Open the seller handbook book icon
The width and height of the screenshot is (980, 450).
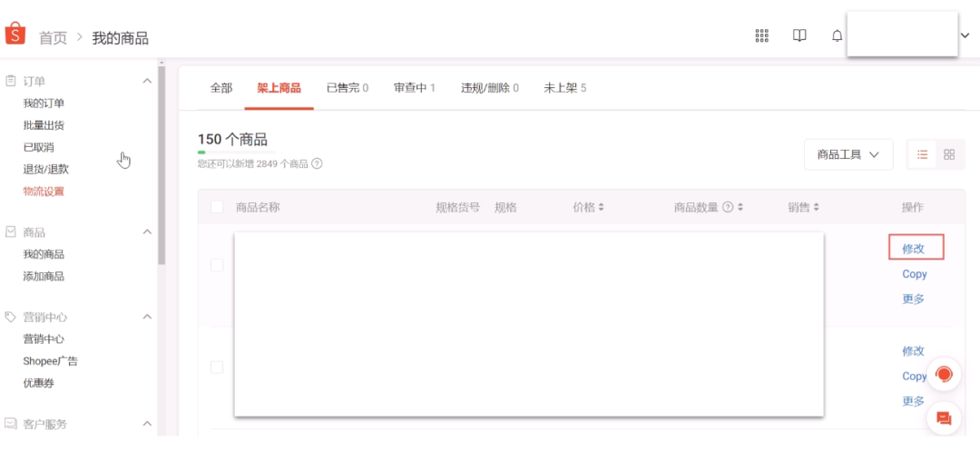[x=799, y=35]
